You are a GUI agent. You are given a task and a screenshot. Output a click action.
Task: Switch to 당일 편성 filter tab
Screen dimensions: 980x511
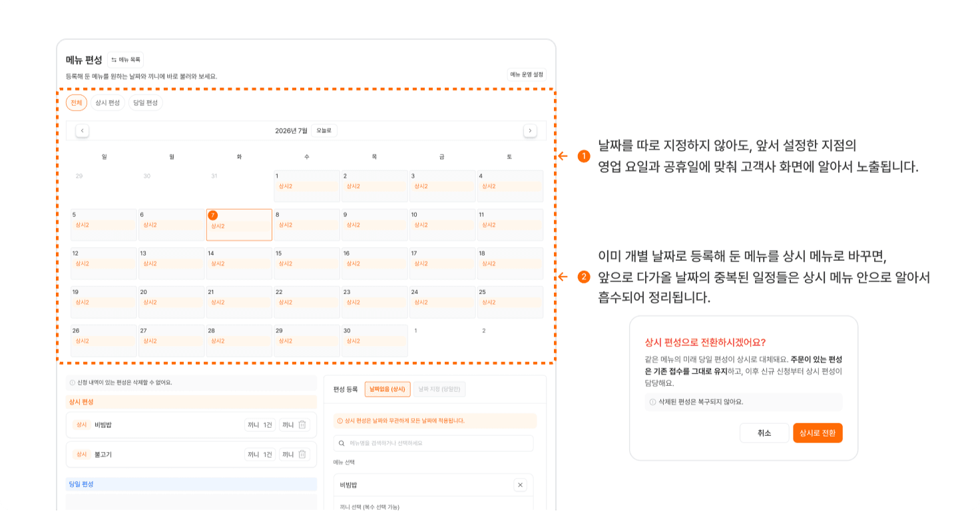(146, 102)
